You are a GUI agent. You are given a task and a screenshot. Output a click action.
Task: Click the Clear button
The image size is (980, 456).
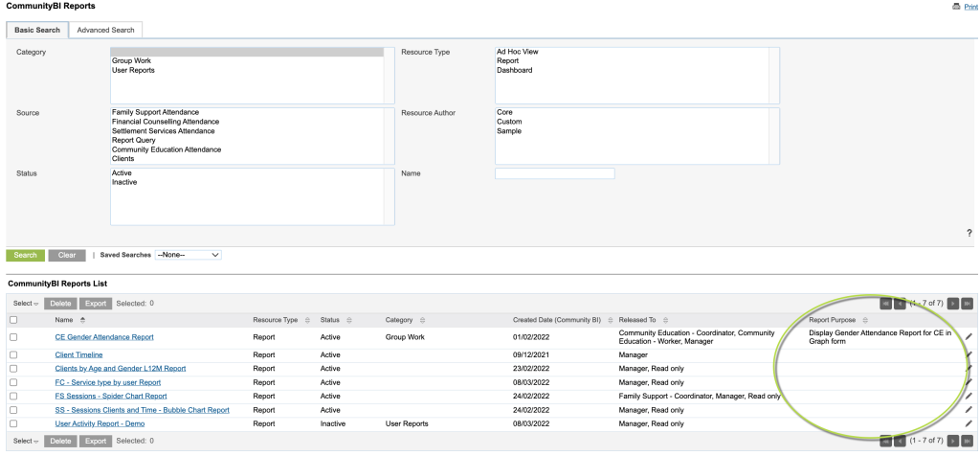(x=67, y=255)
